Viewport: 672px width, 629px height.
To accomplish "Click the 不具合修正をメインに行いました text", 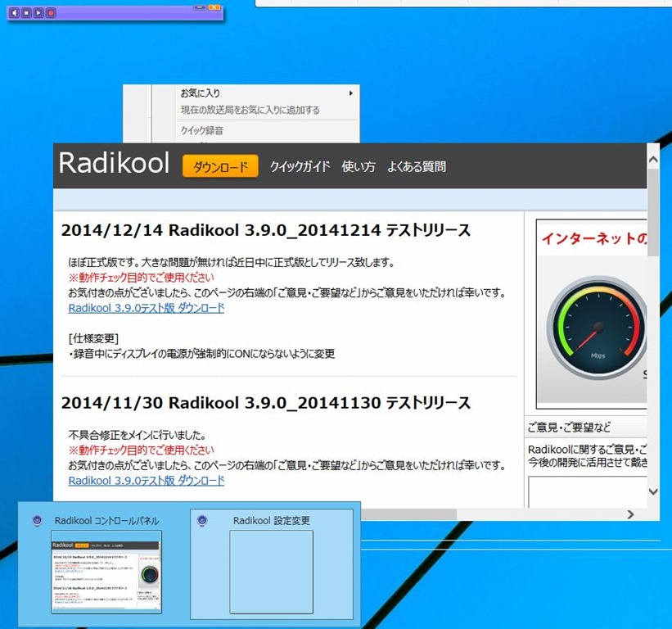I will pyautogui.click(x=138, y=435).
